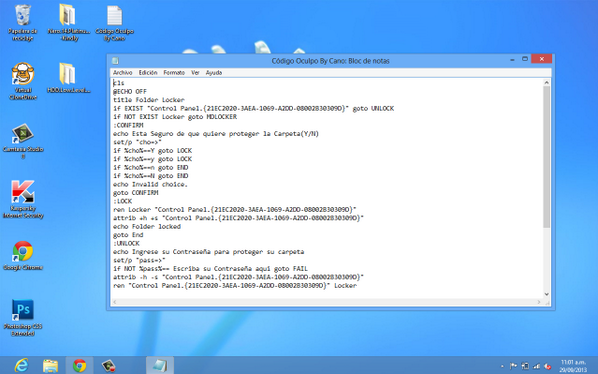Open the Formato menu

(x=174, y=72)
